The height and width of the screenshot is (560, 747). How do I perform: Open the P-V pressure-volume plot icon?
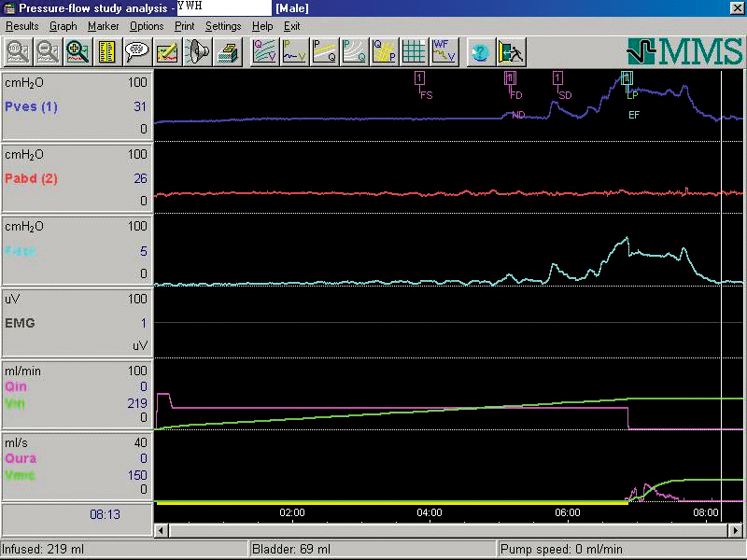[x=294, y=51]
